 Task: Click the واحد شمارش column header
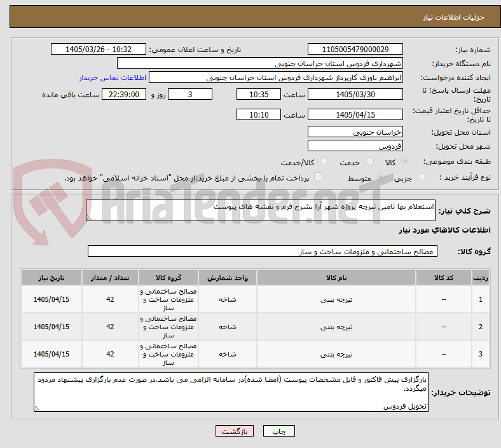tap(228, 278)
